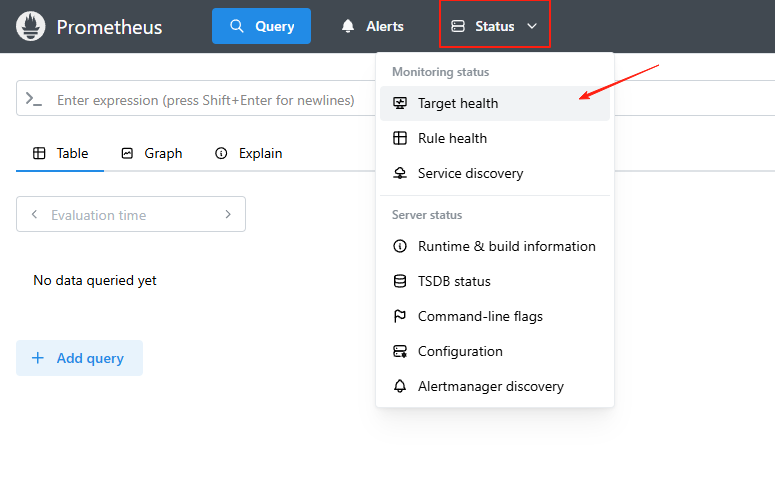The height and width of the screenshot is (488, 775).
Task: Switch to the Explain tab
Action: [x=249, y=153]
